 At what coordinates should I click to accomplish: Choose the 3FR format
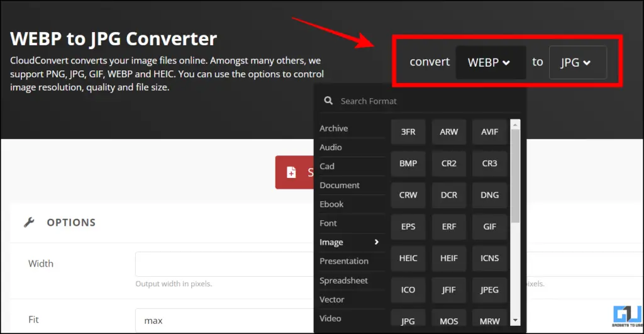point(408,132)
